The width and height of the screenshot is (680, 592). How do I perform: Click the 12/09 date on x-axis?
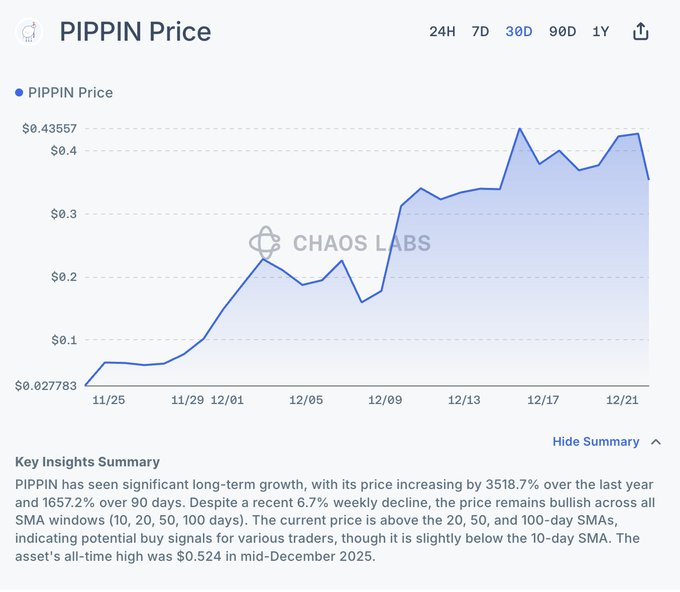385,399
